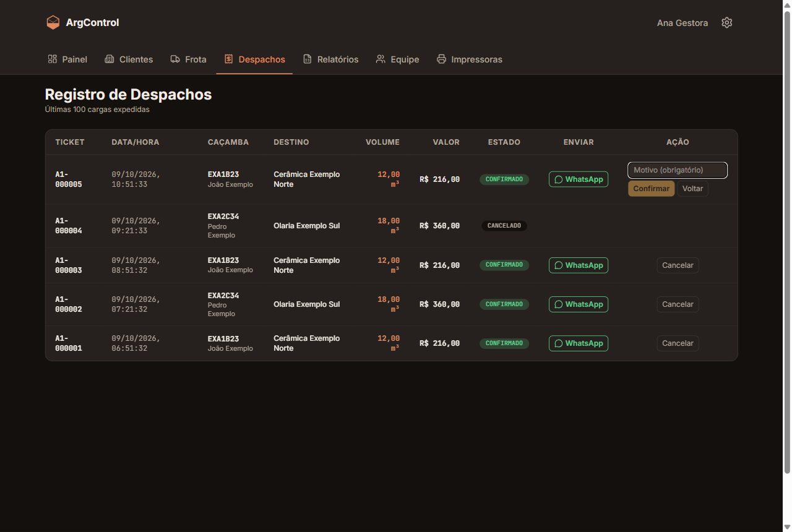Click the ArgControl brand name
792x532 pixels.
[x=92, y=23]
